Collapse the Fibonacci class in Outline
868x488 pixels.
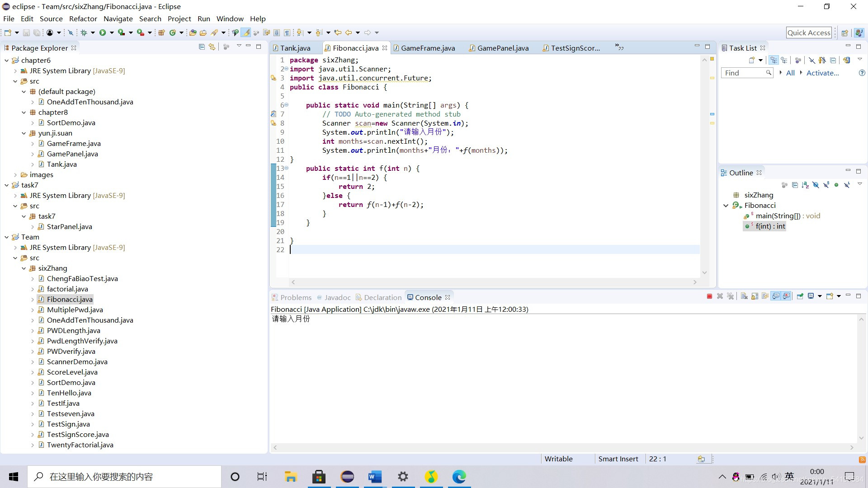(x=726, y=205)
